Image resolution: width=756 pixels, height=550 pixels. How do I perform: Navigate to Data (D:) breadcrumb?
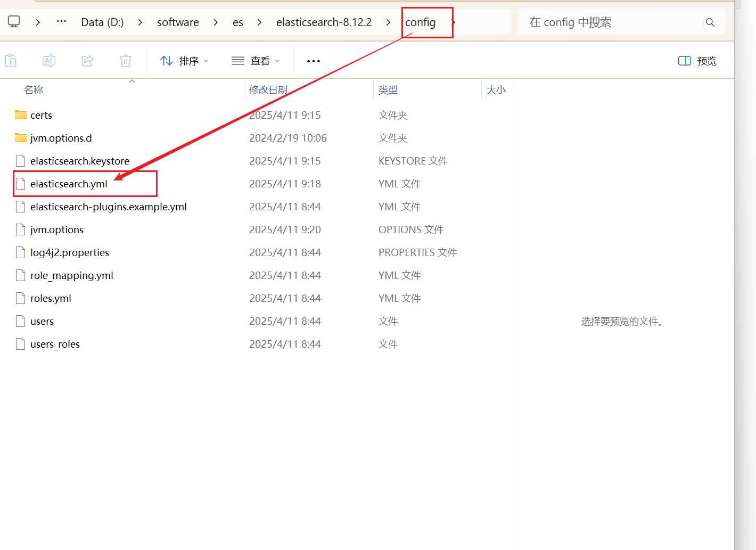[102, 22]
